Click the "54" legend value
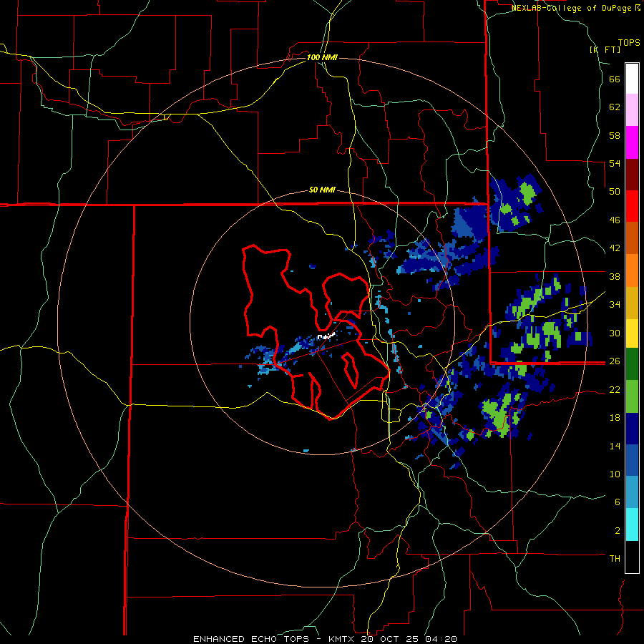 point(615,163)
